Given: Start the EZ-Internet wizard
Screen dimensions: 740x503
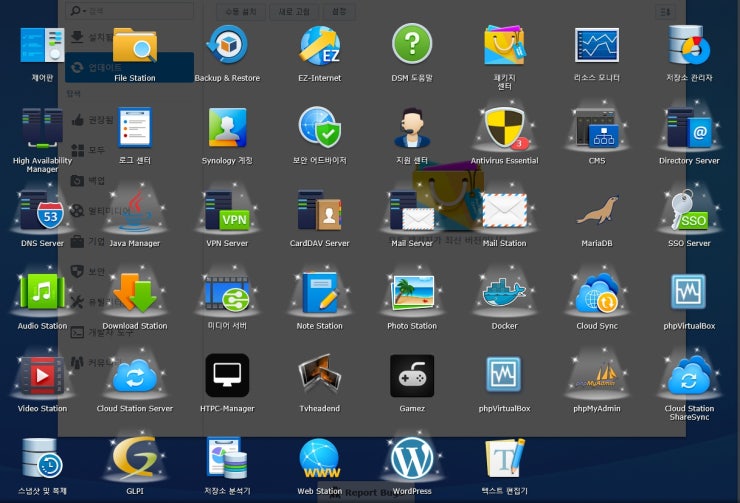Looking at the screenshot, I should (x=320, y=46).
